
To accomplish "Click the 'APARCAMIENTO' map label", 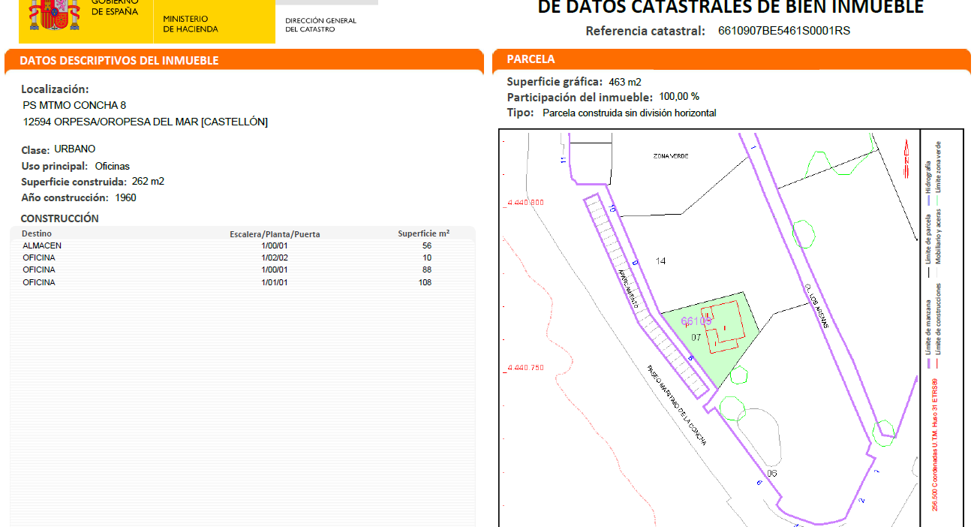I will 628,288.
